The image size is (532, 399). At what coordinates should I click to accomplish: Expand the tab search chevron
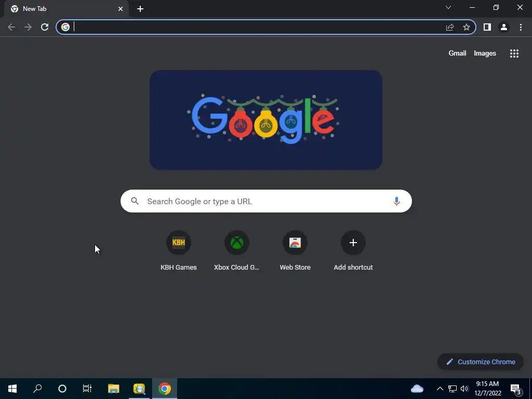pyautogui.click(x=448, y=7)
